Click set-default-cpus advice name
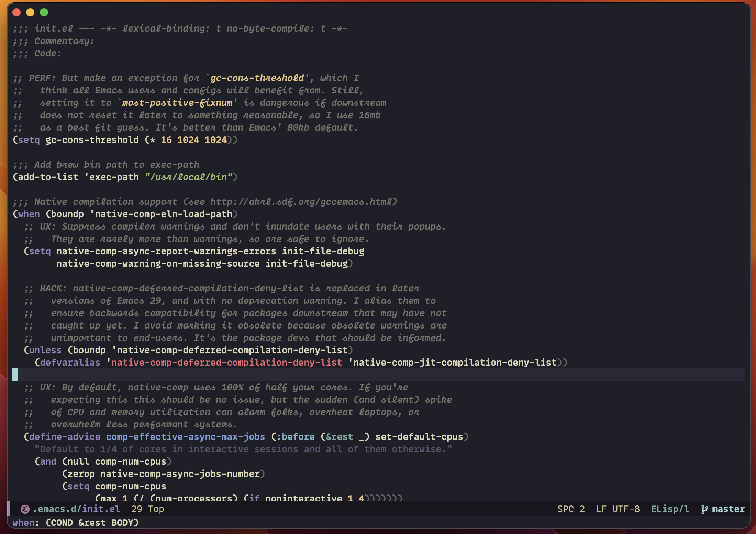756x534 pixels. click(419, 437)
